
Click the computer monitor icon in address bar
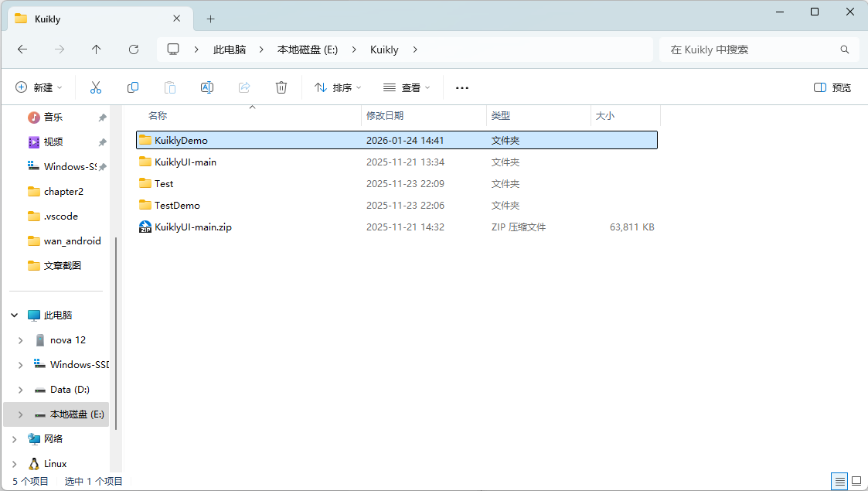coord(173,49)
